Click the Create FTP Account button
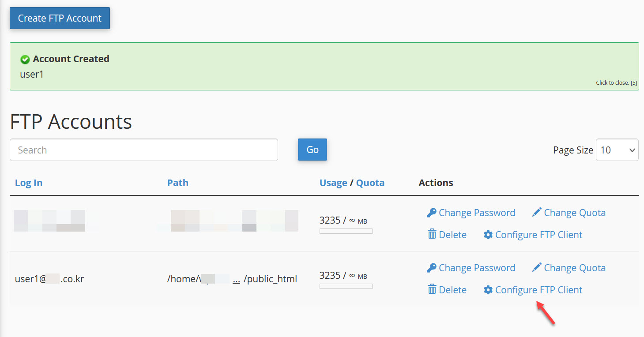Image resolution: width=644 pixels, height=337 pixels. (x=60, y=18)
